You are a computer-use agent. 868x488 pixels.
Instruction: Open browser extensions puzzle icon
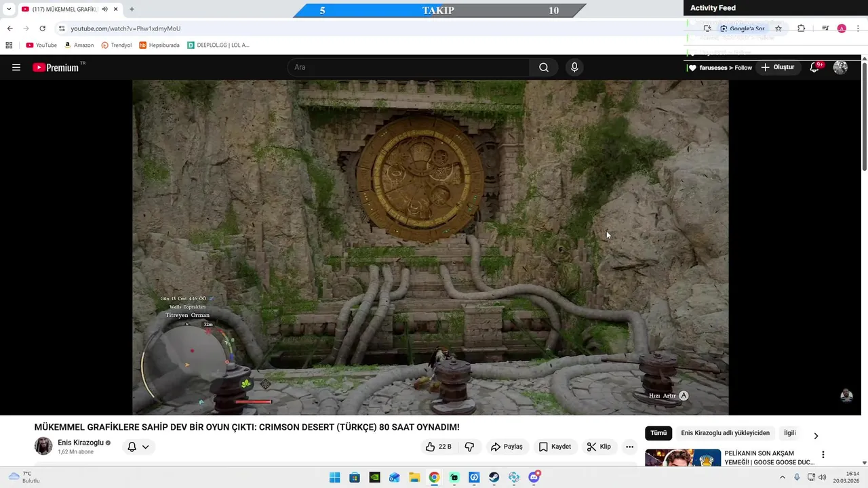point(801,28)
